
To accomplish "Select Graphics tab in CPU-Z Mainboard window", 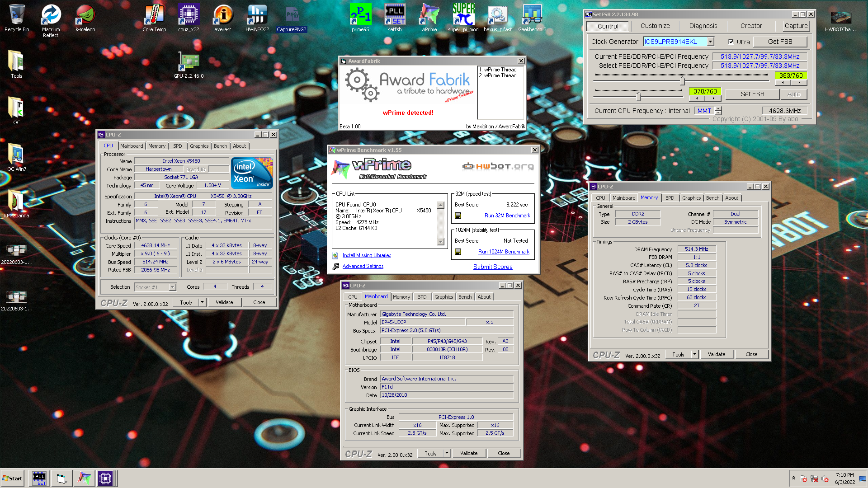I will (443, 297).
